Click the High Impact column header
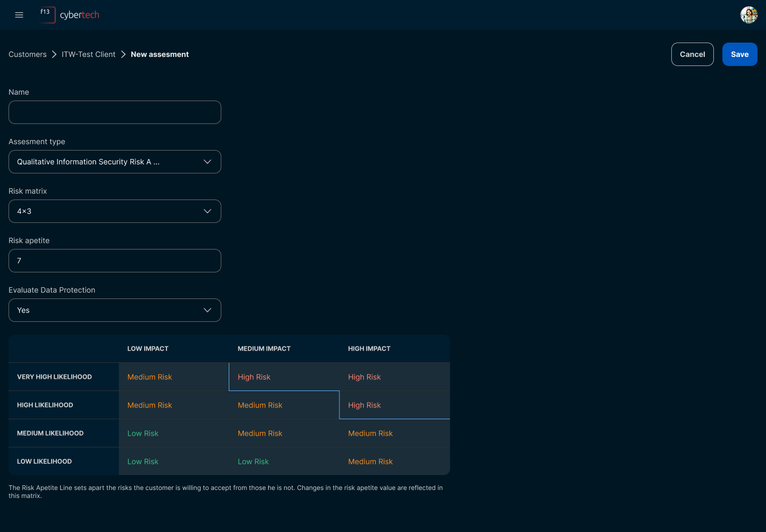The height and width of the screenshot is (532, 766). [x=369, y=349]
